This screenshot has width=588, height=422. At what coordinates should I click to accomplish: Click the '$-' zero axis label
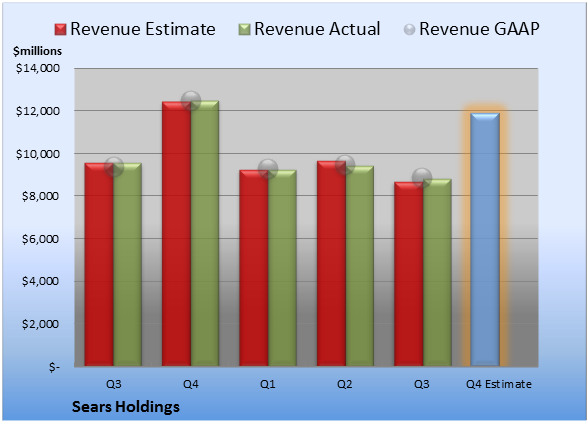(x=54, y=367)
